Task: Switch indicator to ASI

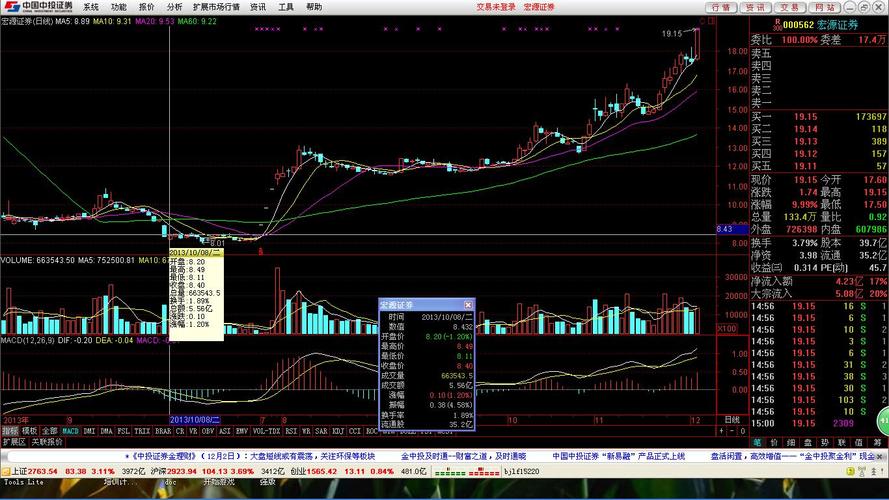Action: coord(225,431)
